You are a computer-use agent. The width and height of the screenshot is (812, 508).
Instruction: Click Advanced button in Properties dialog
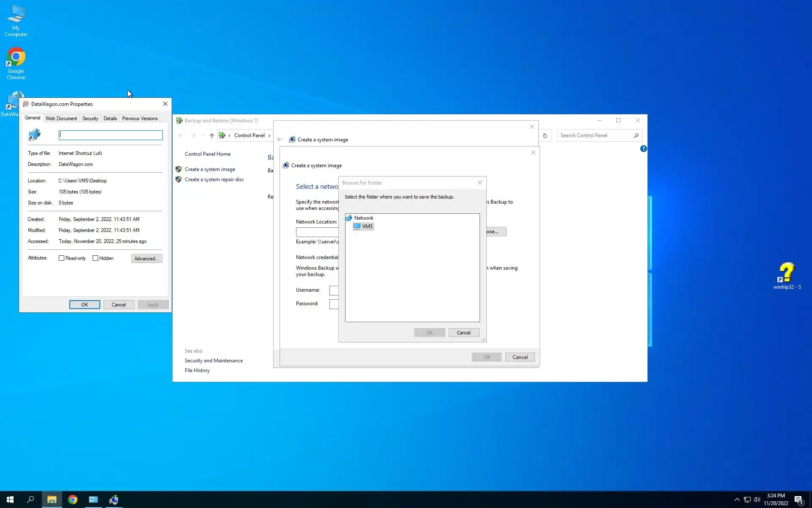(146, 259)
